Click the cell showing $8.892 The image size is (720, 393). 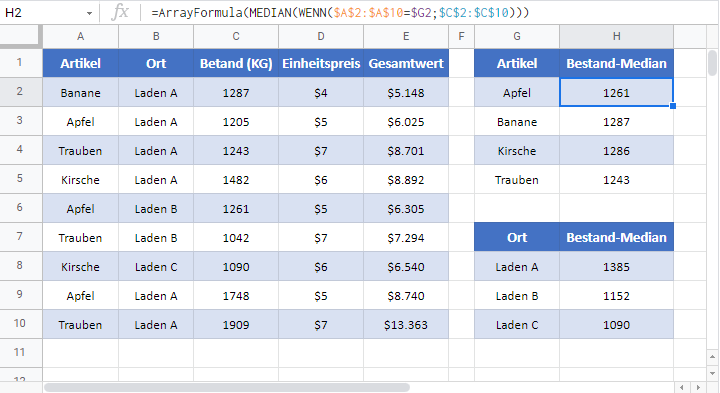[406, 180]
